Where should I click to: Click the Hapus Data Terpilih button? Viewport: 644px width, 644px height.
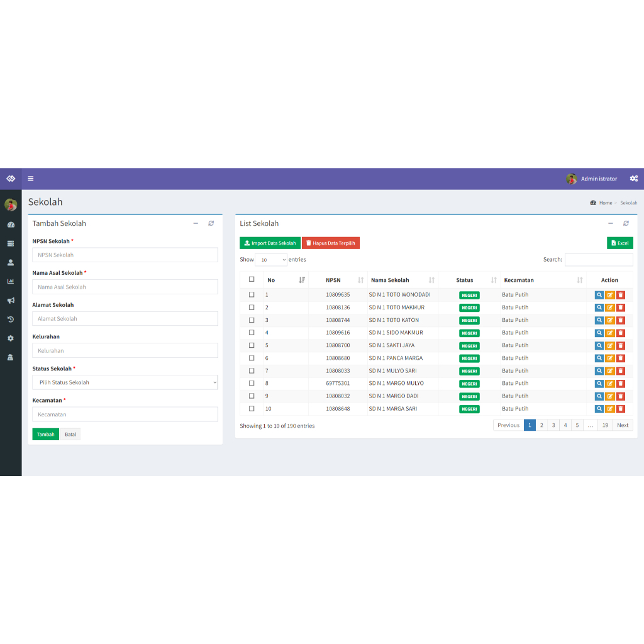point(331,243)
